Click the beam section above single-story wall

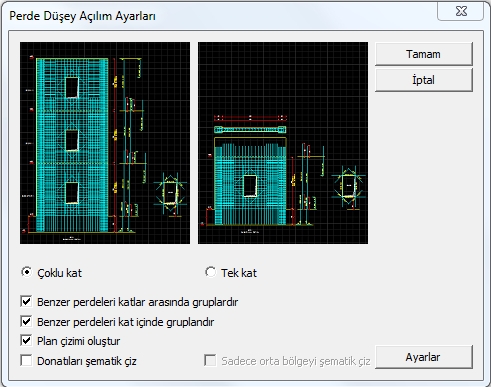tap(250, 130)
